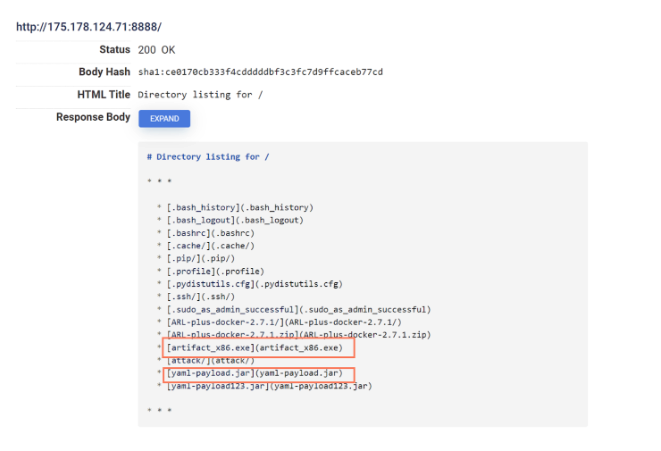The image size is (661, 451).
Task: Click the sha1 body hash value
Action: 260,72
